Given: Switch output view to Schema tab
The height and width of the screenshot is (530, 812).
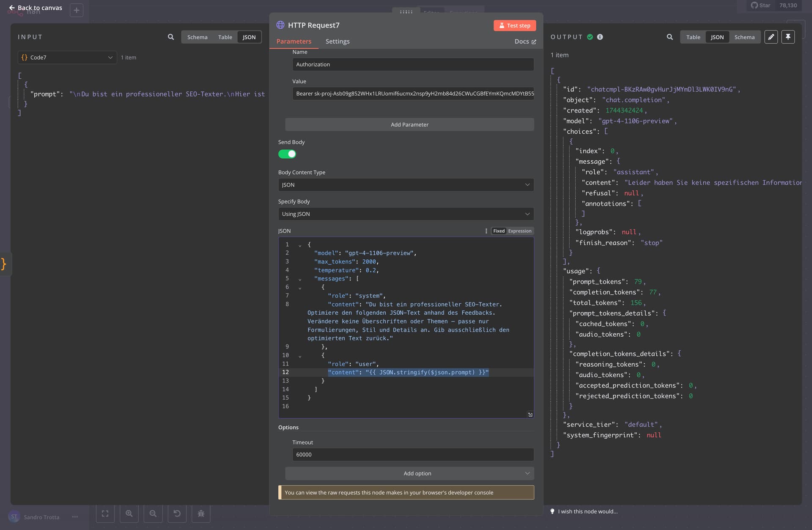Looking at the screenshot, I should click(744, 37).
